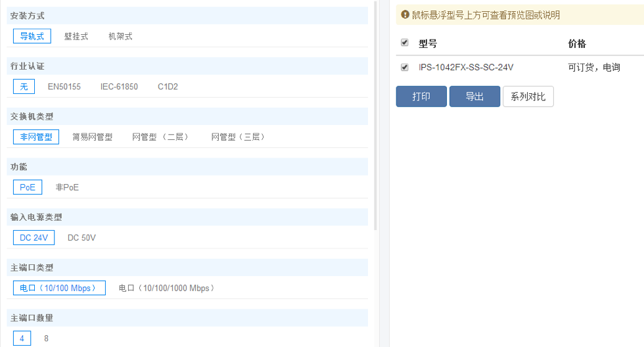Choose 网管型（三层） switch type

(238, 137)
